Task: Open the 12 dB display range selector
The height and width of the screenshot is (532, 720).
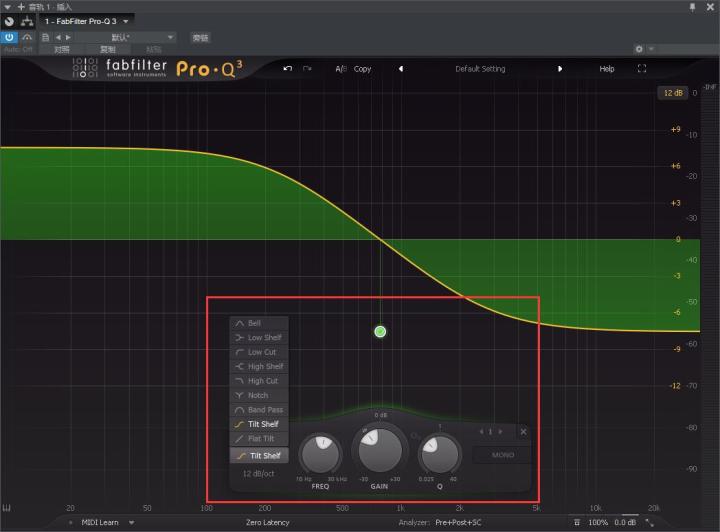Action: click(673, 93)
